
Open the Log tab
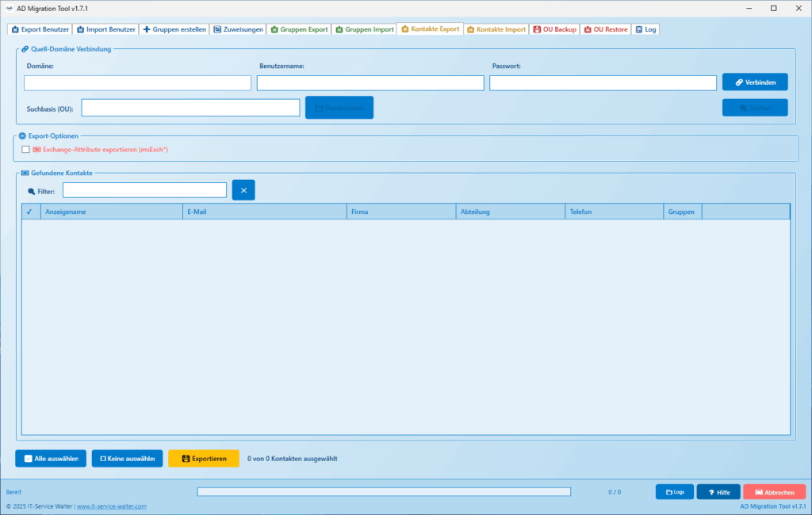point(646,29)
